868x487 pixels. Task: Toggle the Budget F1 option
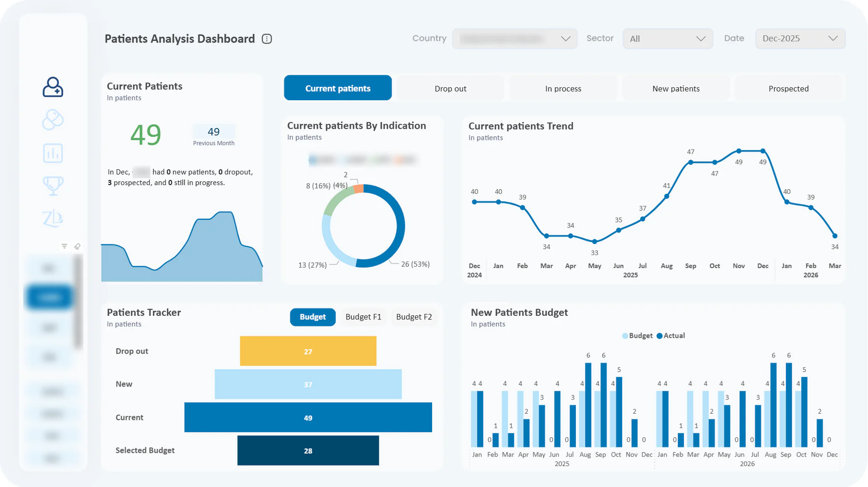[x=363, y=317]
